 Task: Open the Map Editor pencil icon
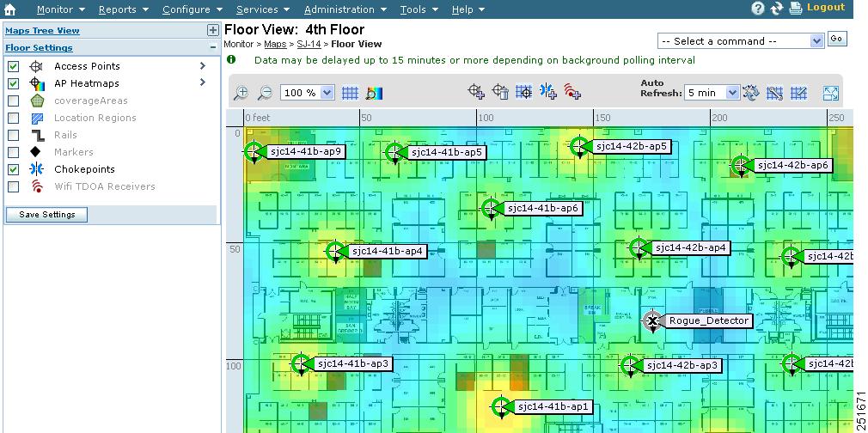(x=798, y=93)
